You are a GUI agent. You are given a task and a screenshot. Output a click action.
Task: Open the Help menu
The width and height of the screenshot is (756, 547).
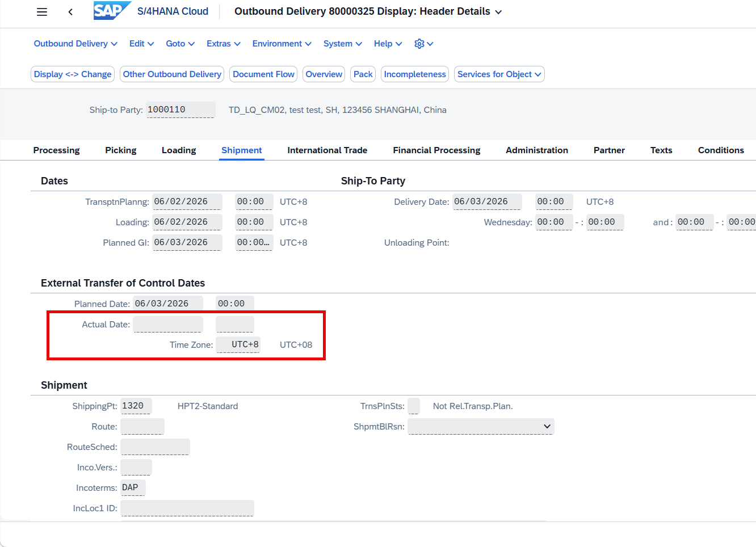point(388,44)
